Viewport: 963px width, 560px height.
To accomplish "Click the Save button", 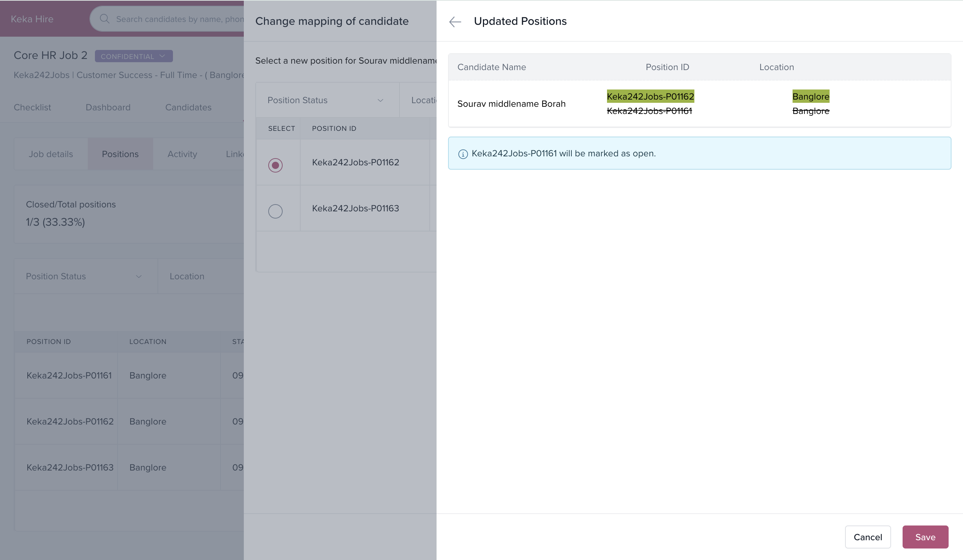I will click(925, 537).
